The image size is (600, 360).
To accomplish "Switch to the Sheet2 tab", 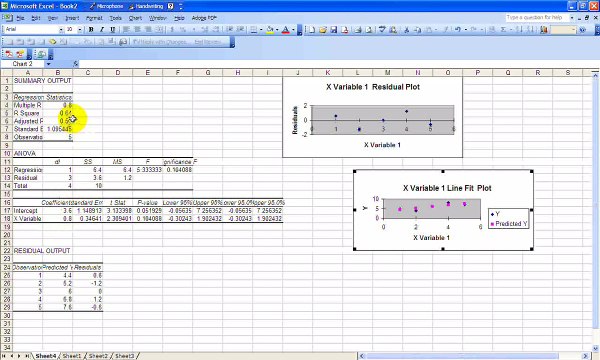I will click(98, 356).
